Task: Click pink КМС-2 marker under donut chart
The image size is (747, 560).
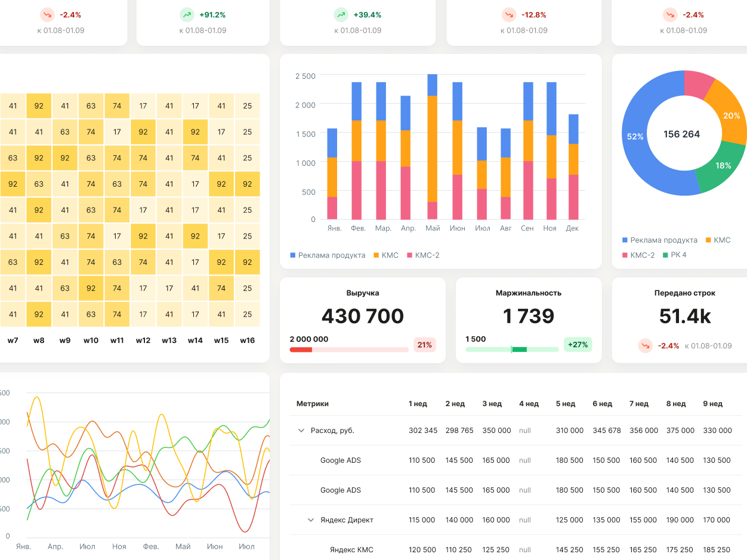Action: (x=625, y=255)
